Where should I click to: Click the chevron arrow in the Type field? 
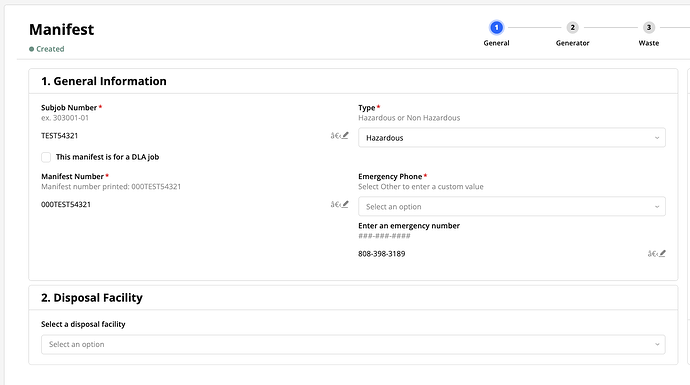point(657,138)
